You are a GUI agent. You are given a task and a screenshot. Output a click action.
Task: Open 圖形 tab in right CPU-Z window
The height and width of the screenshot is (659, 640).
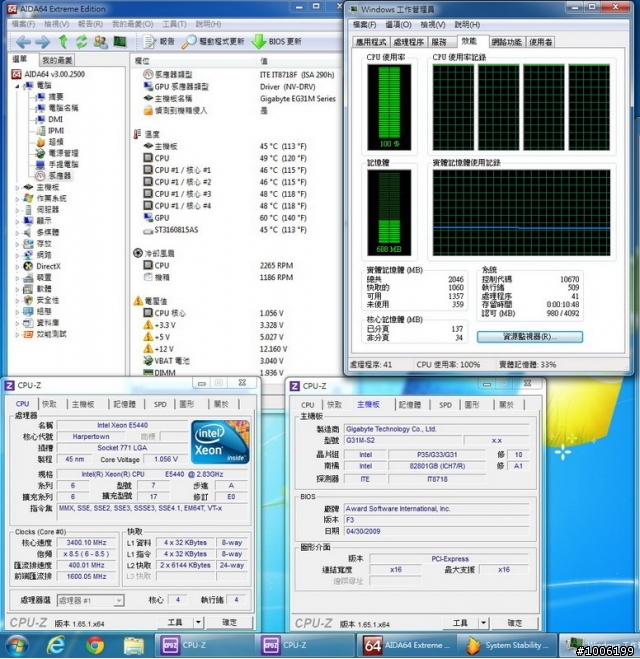coord(472,405)
